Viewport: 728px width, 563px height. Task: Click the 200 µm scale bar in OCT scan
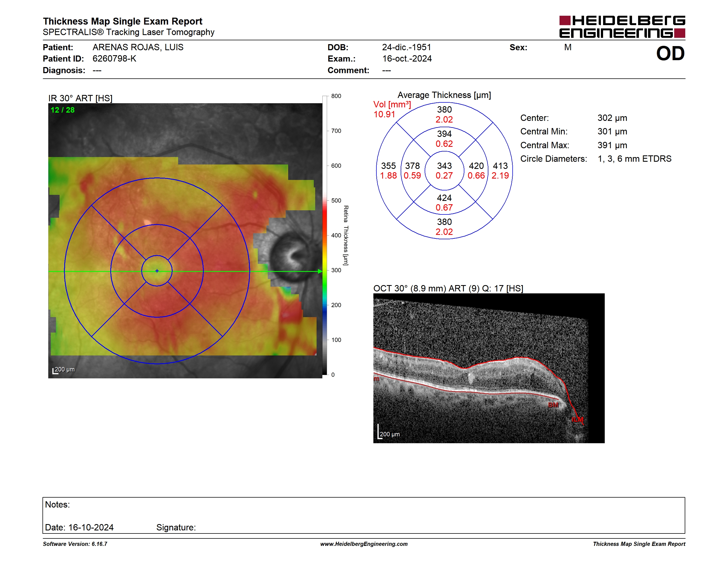389,432
